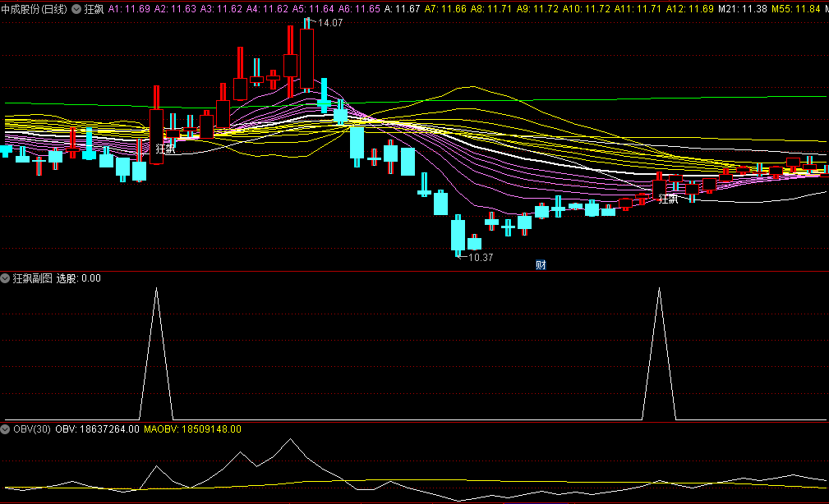Click the A10: 11.72 value label
The image size is (829, 504).
[x=586, y=9]
